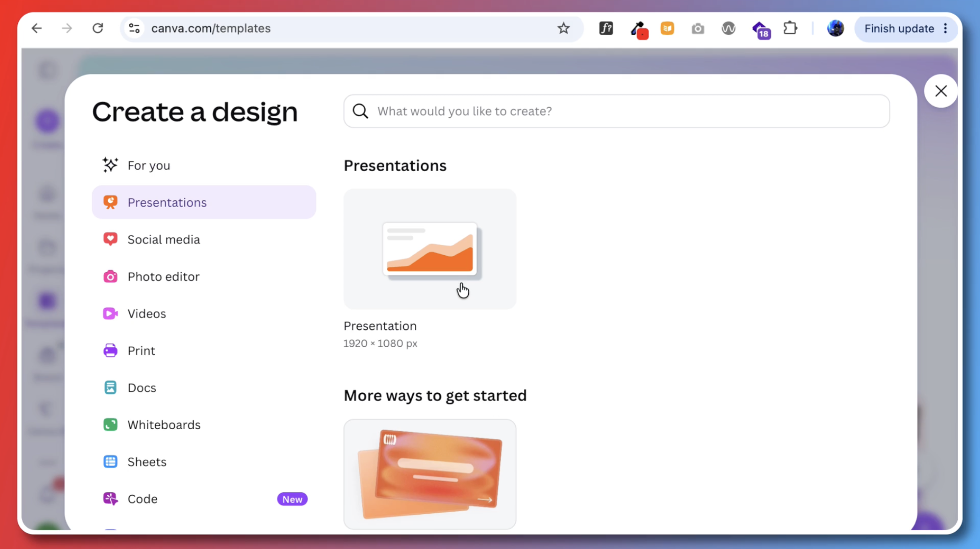View site information in address bar

tap(134, 28)
